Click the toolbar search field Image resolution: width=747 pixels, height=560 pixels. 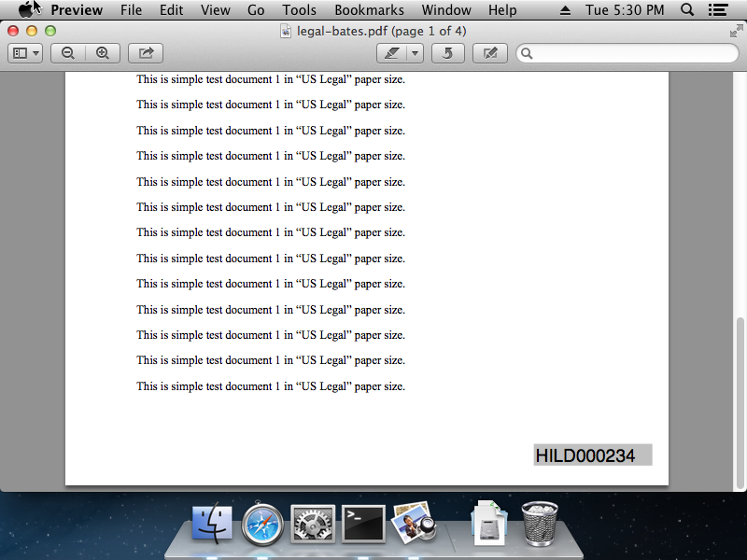pyautogui.click(x=627, y=53)
